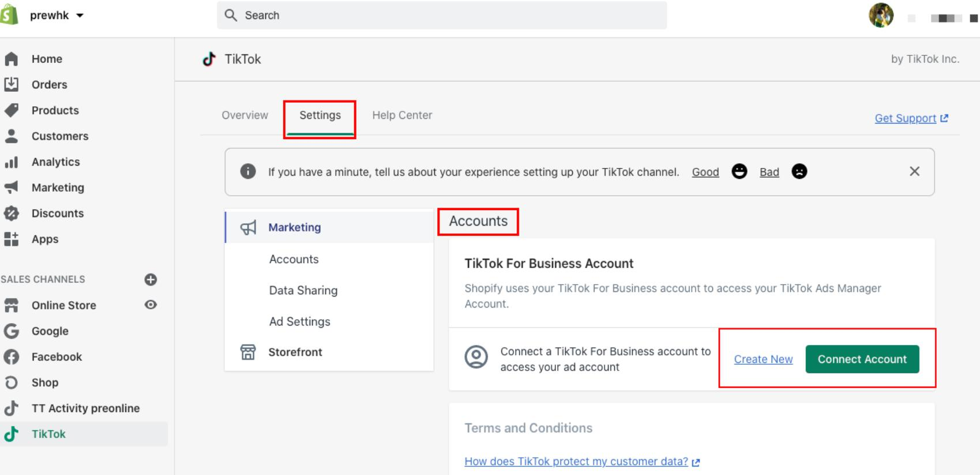Click the TikTok logo in page header
980x475 pixels.
pyautogui.click(x=209, y=59)
